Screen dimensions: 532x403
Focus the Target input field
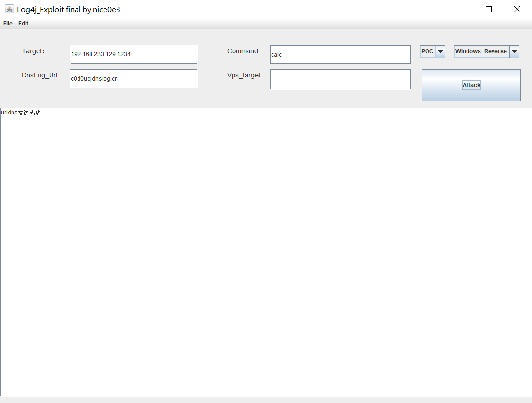click(133, 54)
